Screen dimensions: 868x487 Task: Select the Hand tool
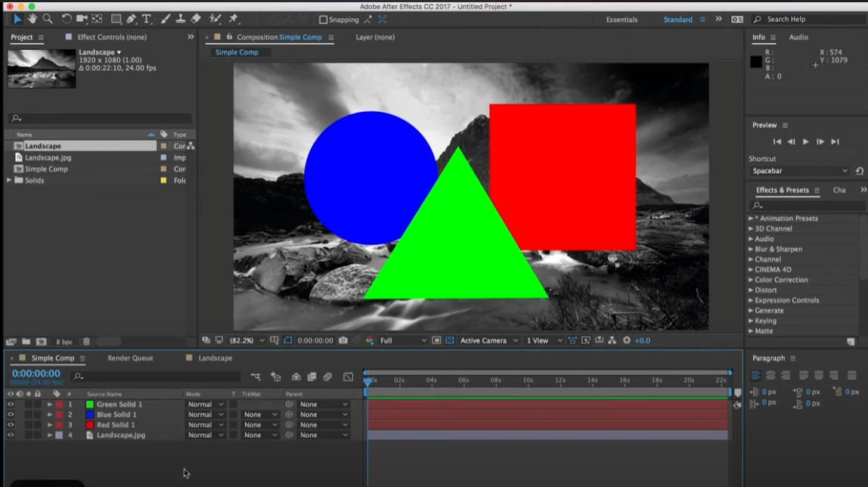pos(32,19)
